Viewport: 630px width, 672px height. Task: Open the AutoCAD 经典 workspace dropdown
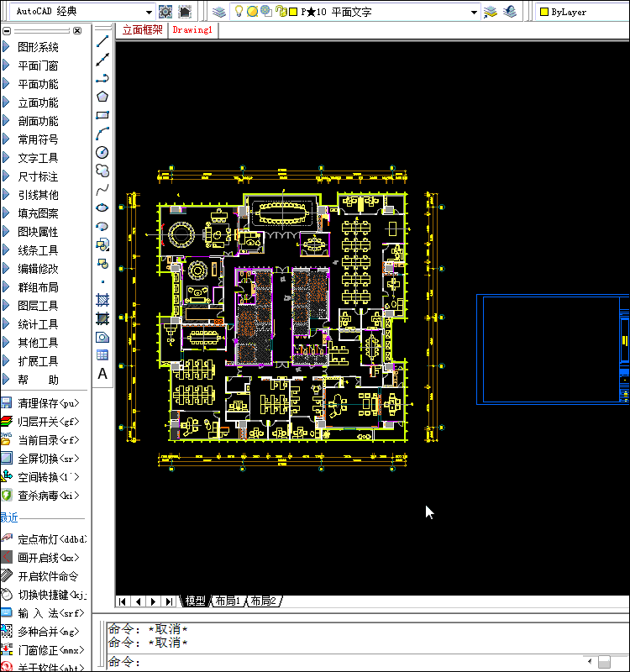point(149,12)
